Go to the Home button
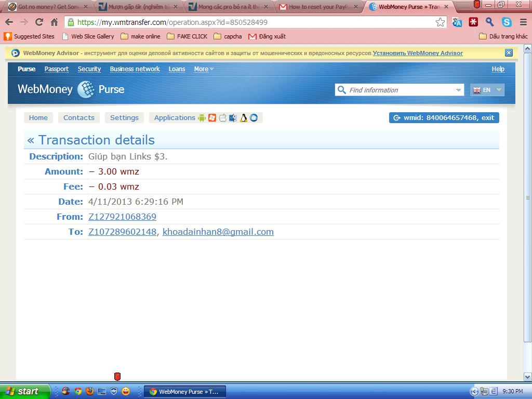This screenshot has width=532, height=399. [x=38, y=118]
